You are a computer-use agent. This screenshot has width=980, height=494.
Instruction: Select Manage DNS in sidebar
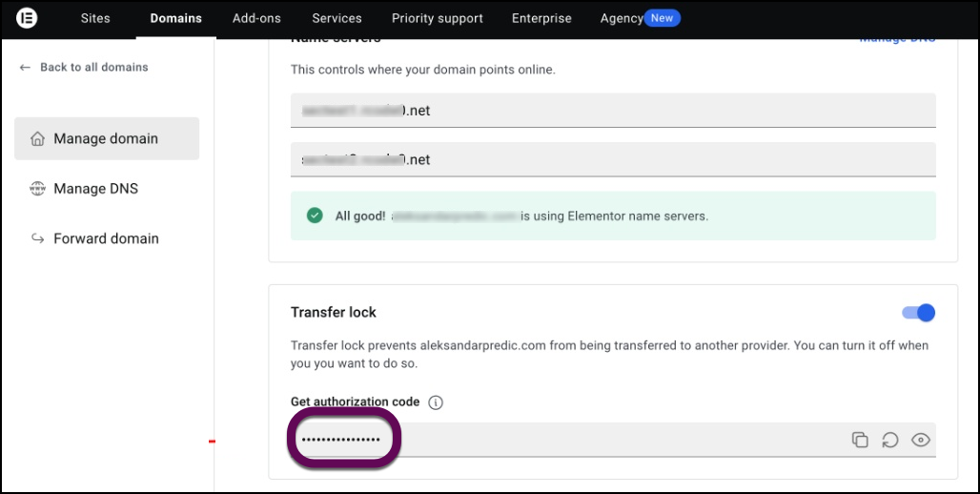pyautogui.click(x=95, y=188)
